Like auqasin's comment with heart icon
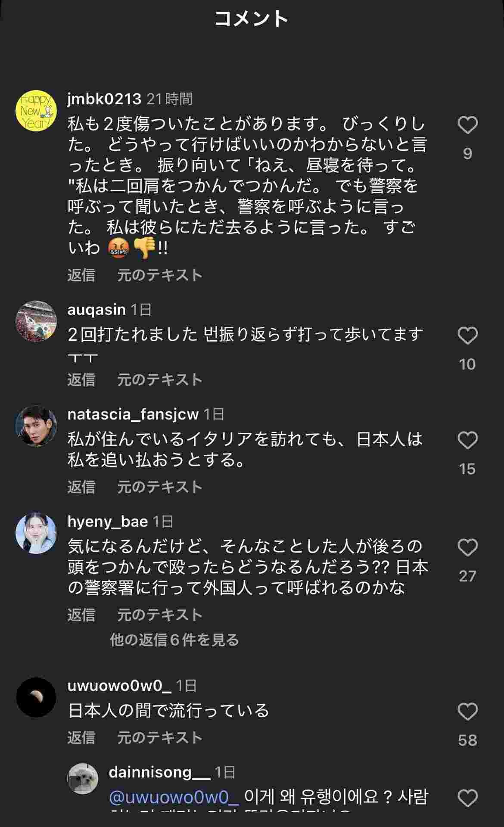The height and width of the screenshot is (827, 504). (x=467, y=336)
